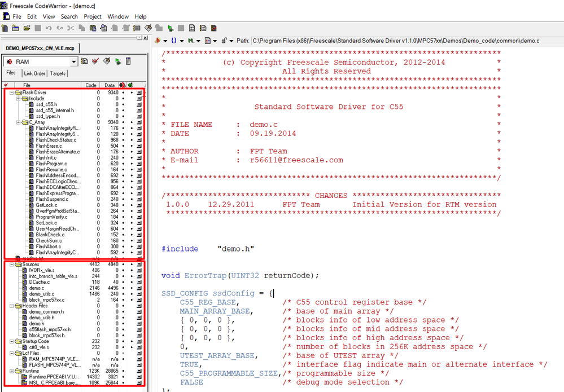The height and width of the screenshot is (392, 564).
Task: Open the Project menu
Action: [x=93, y=16]
